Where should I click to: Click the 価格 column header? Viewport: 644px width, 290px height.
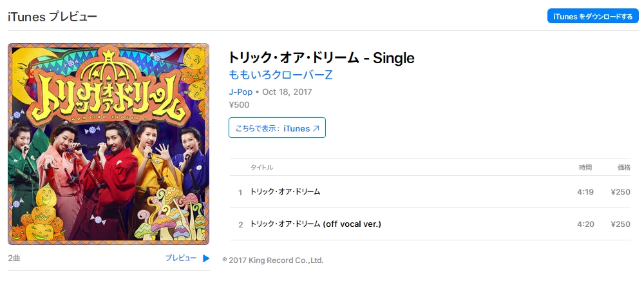[x=624, y=168]
